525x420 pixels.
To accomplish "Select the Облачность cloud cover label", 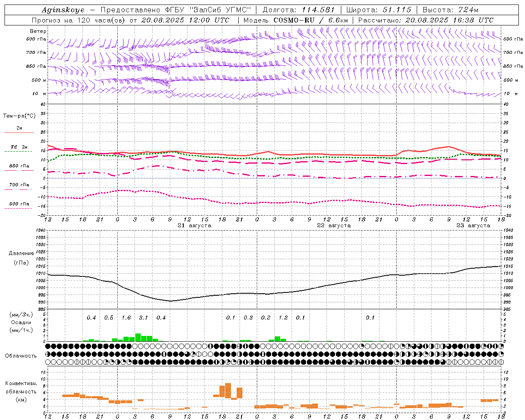I will point(21,356).
